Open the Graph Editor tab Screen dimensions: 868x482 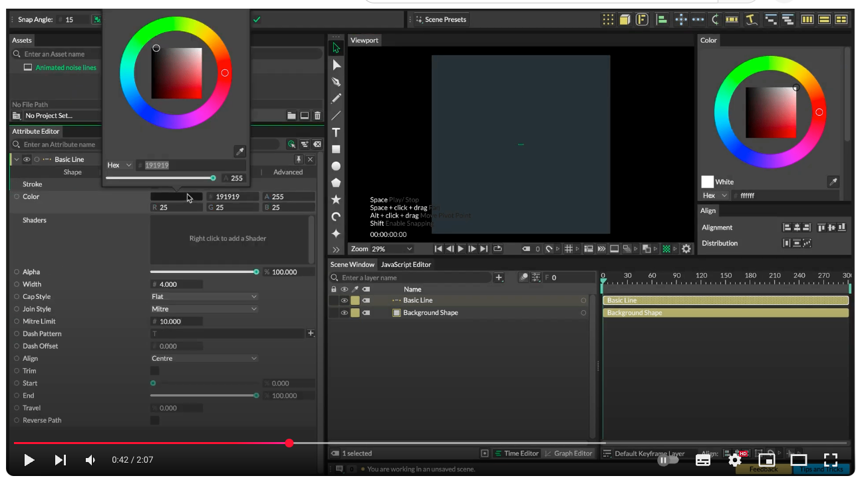[x=568, y=453]
